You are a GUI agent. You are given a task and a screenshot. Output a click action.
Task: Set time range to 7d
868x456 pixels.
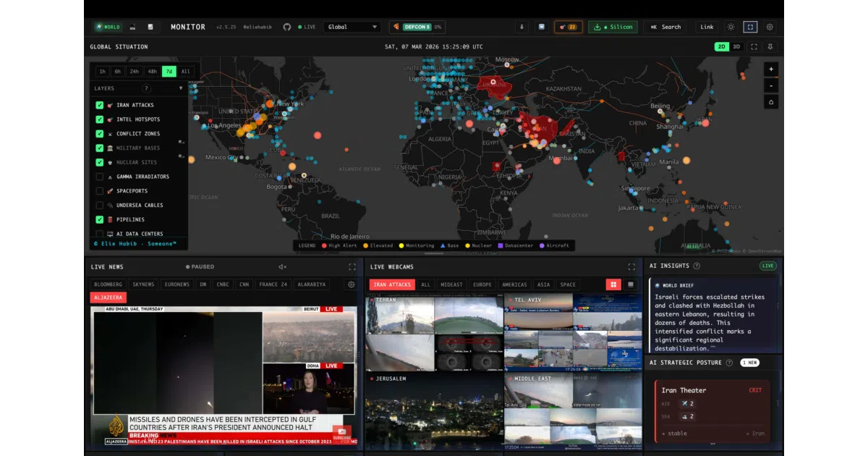pyautogui.click(x=169, y=71)
